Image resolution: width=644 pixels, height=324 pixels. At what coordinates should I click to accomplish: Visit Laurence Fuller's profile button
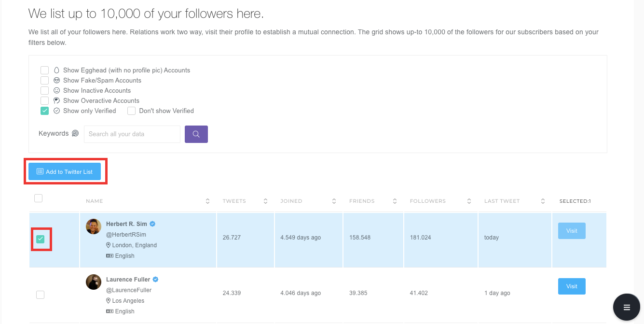tap(572, 286)
